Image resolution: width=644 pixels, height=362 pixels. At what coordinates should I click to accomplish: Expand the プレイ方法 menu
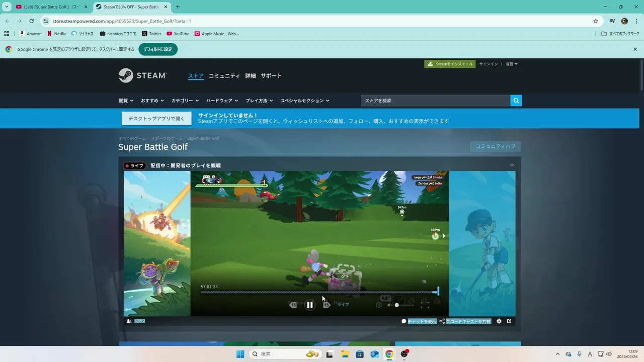pos(259,101)
